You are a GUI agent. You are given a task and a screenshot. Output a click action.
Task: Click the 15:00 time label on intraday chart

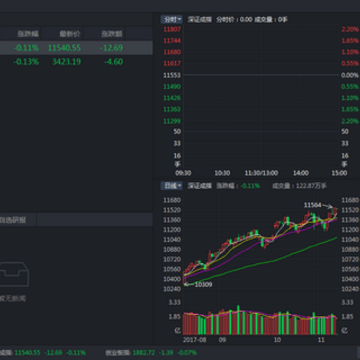tap(339, 173)
